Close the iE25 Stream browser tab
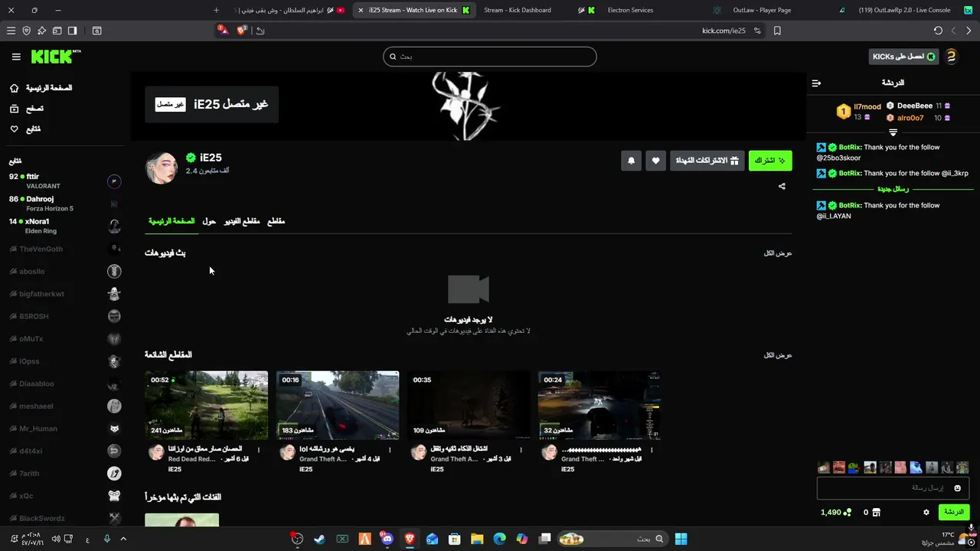This screenshot has width=980, height=551. coord(361,10)
